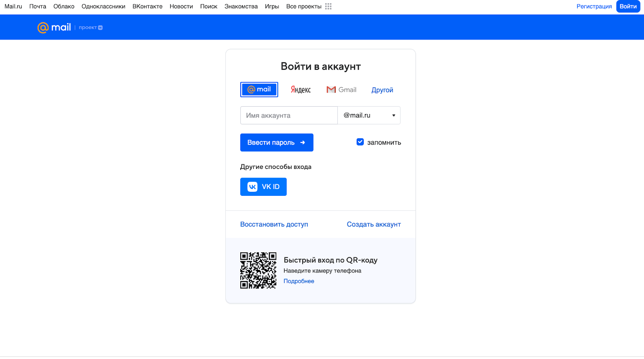
Task: Open 'Игры' in top navigation
Action: click(272, 6)
